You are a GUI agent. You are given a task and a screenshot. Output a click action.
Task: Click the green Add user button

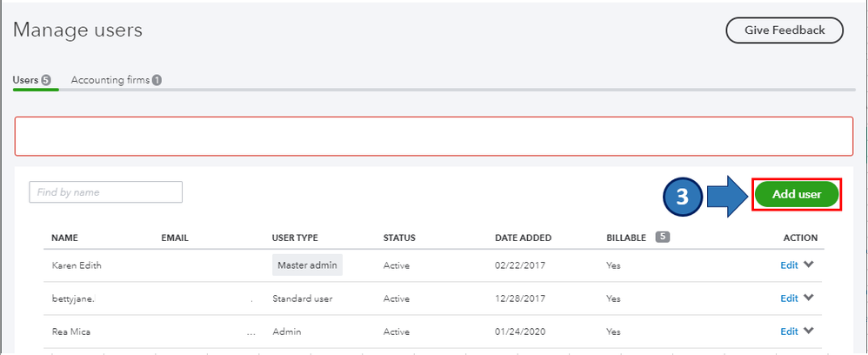(x=797, y=195)
